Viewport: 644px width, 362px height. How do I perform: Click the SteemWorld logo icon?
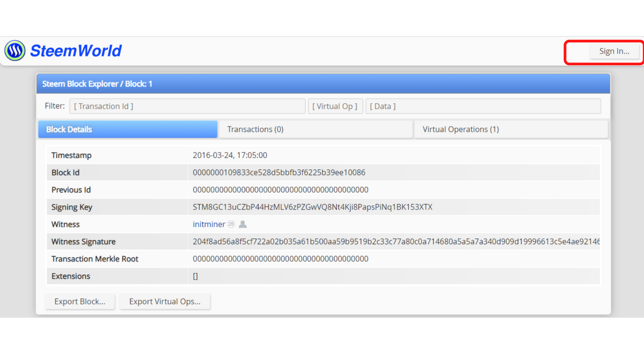(x=15, y=51)
